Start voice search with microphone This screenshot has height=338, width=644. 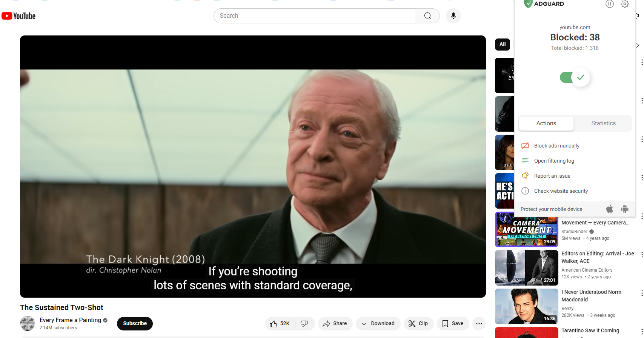point(453,16)
